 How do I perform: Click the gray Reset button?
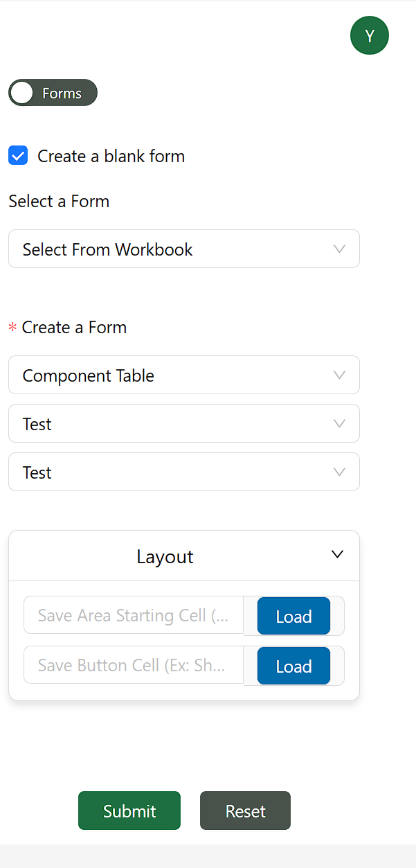tap(245, 811)
